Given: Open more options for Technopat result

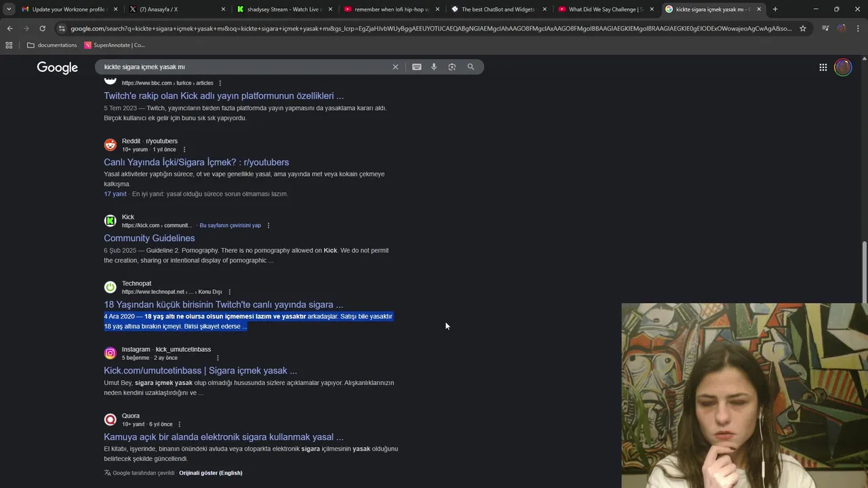Looking at the screenshot, I should [x=229, y=291].
